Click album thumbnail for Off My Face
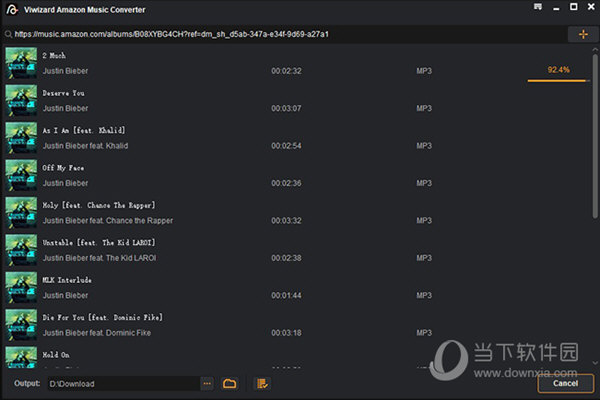Screen dimensions: 600x400 [x=21, y=175]
